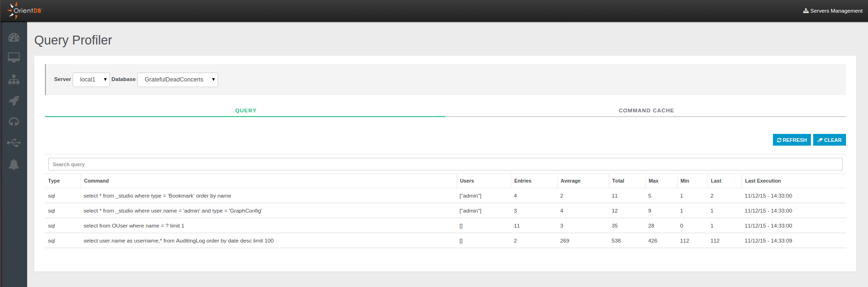Select the AuditingLog query row command
The width and height of the screenshot is (868, 287).
[178, 241]
